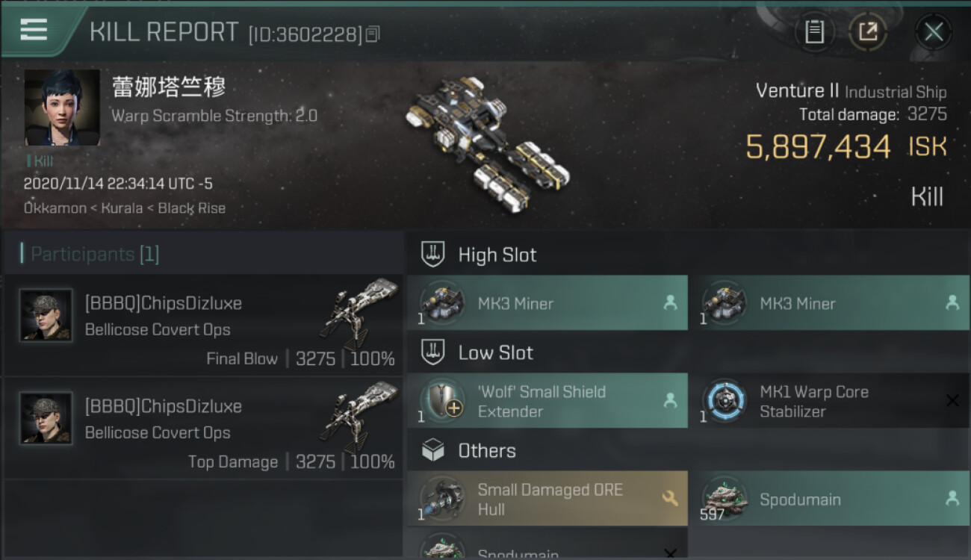Open the share/export icon in the top bar
Image resolution: width=971 pixels, height=560 pixels.
(868, 32)
